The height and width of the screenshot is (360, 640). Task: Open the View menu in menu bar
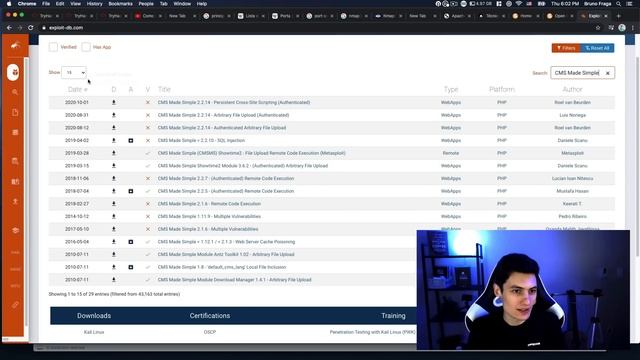(x=76, y=4)
